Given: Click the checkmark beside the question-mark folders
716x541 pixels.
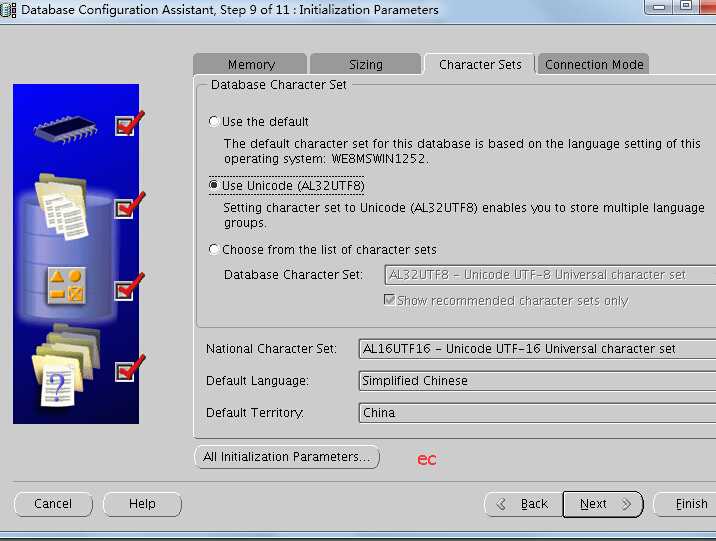Looking at the screenshot, I should (130, 368).
